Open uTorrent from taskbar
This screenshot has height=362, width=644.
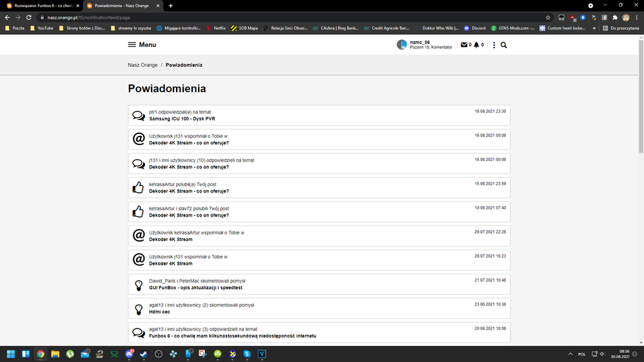(x=70, y=354)
